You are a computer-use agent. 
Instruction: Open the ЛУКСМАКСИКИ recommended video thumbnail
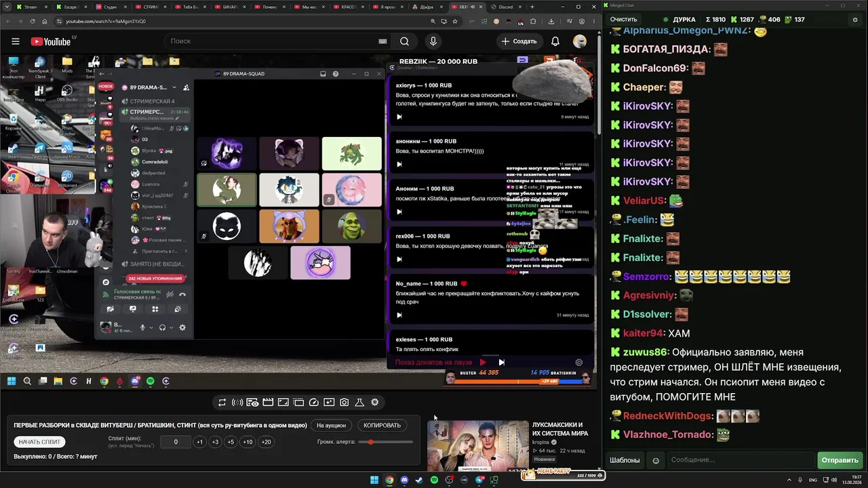pos(477,446)
